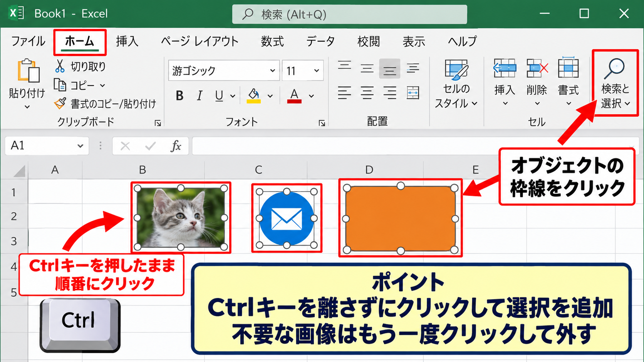Click the 切り取り cut label
The height and width of the screenshot is (362, 644).
coord(88,67)
